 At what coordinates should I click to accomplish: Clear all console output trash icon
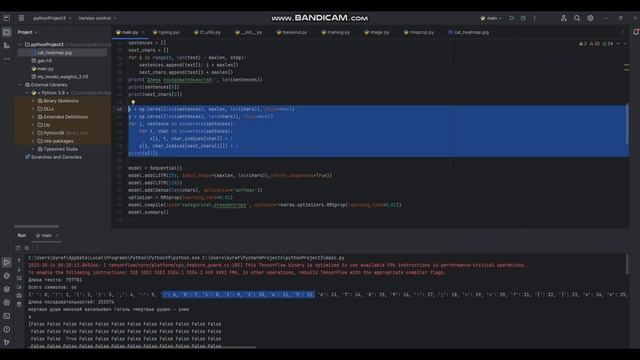click(x=19, y=304)
